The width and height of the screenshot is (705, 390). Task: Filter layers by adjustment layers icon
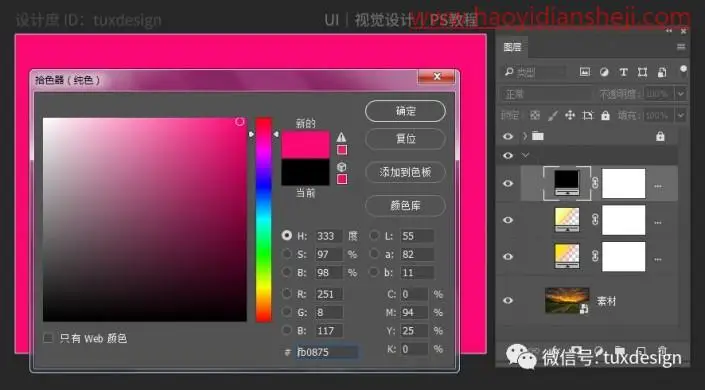coord(604,72)
